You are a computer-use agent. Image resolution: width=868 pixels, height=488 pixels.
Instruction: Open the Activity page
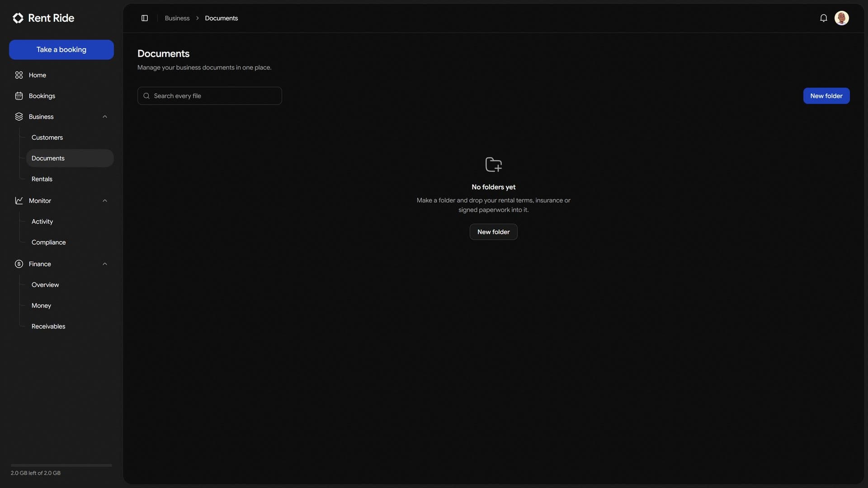click(x=70, y=221)
